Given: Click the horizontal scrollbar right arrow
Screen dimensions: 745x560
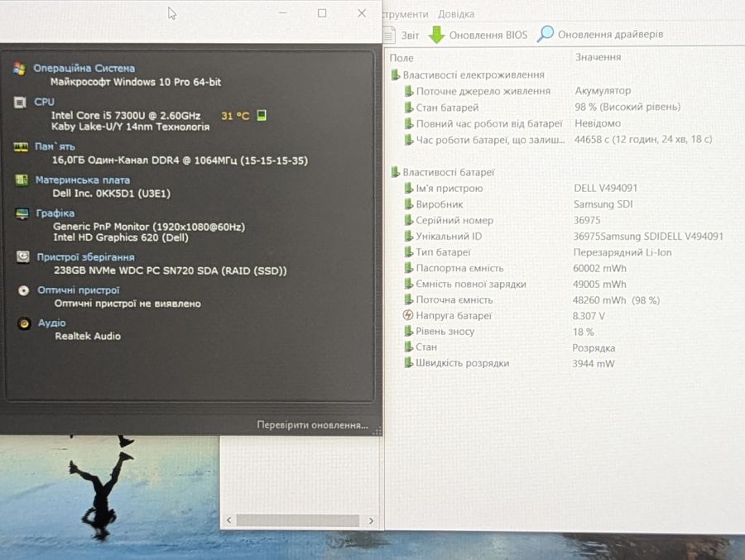Looking at the screenshot, I should [371, 520].
